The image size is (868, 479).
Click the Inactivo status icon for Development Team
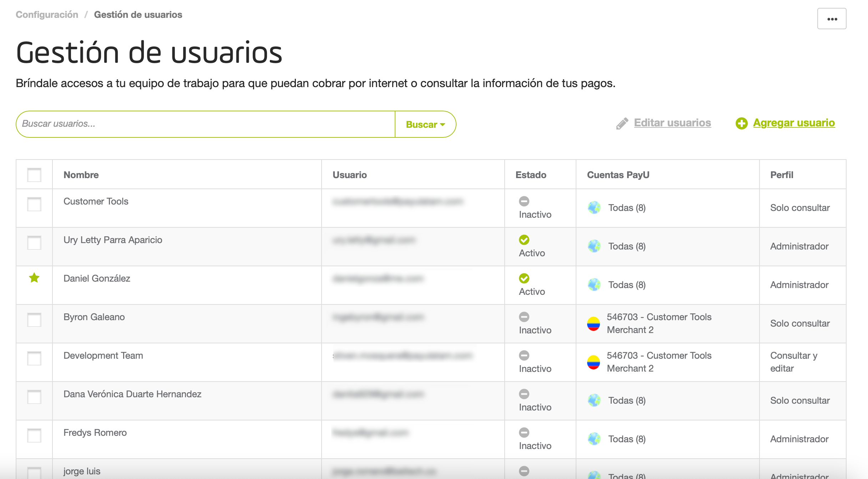(x=524, y=356)
